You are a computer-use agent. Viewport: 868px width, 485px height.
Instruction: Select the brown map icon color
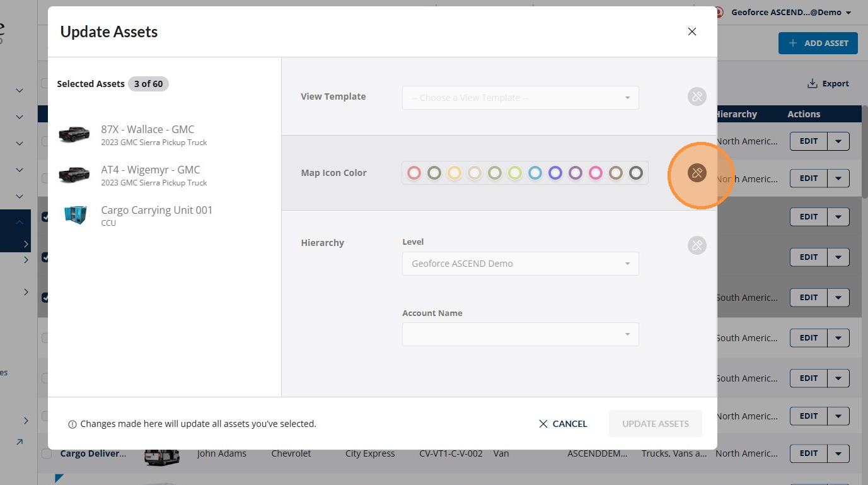(616, 173)
